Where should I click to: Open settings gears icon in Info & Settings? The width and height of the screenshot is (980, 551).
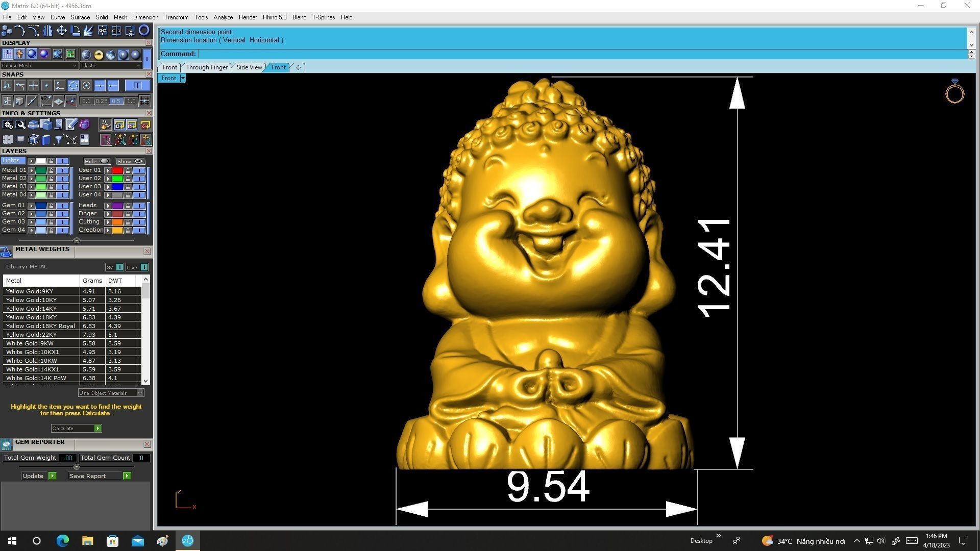[8, 124]
